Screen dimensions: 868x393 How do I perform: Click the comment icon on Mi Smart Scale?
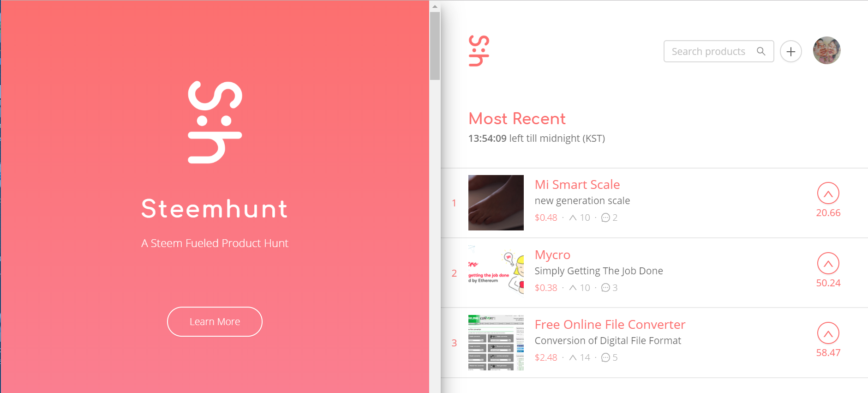(x=605, y=218)
